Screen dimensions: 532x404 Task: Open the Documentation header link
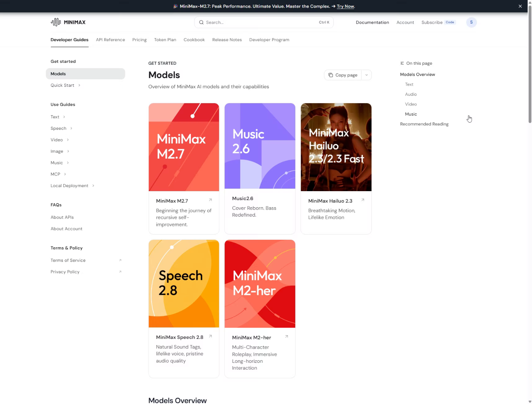click(x=372, y=22)
